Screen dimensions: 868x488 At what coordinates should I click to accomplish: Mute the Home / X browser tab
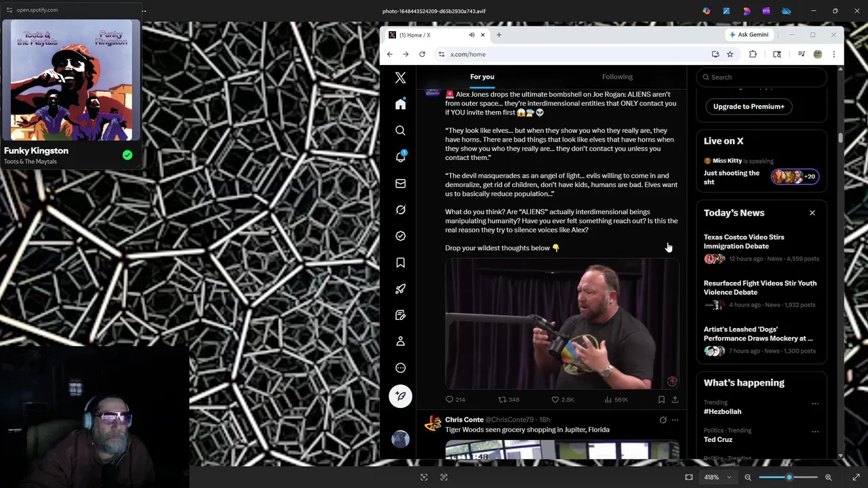[x=471, y=35]
